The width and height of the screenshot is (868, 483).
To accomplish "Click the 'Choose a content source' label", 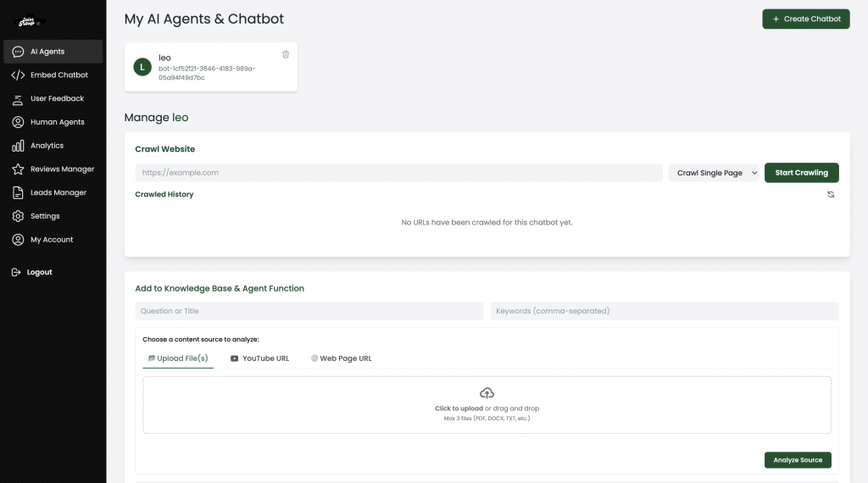I will click(x=200, y=339).
